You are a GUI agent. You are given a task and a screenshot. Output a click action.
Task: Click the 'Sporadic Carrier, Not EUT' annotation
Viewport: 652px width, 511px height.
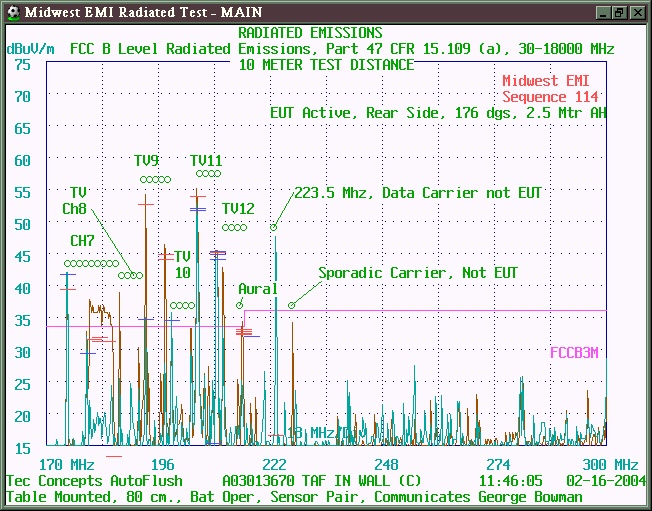click(418, 272)
